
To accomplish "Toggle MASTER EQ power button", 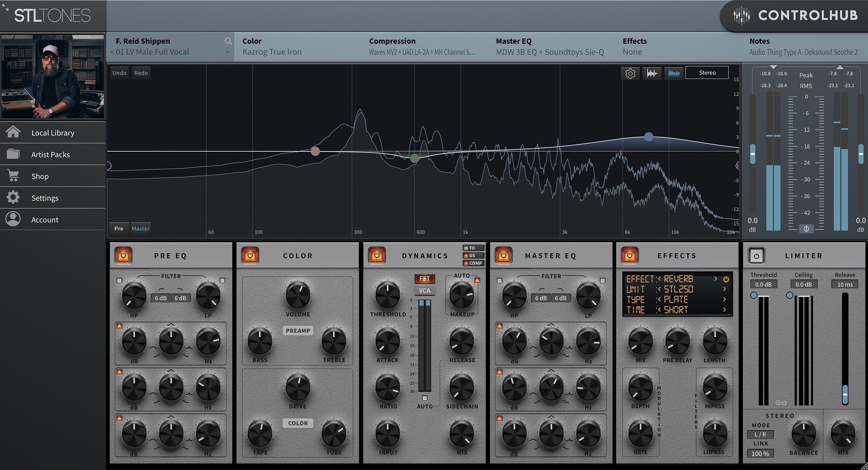I will click(503, 255).
